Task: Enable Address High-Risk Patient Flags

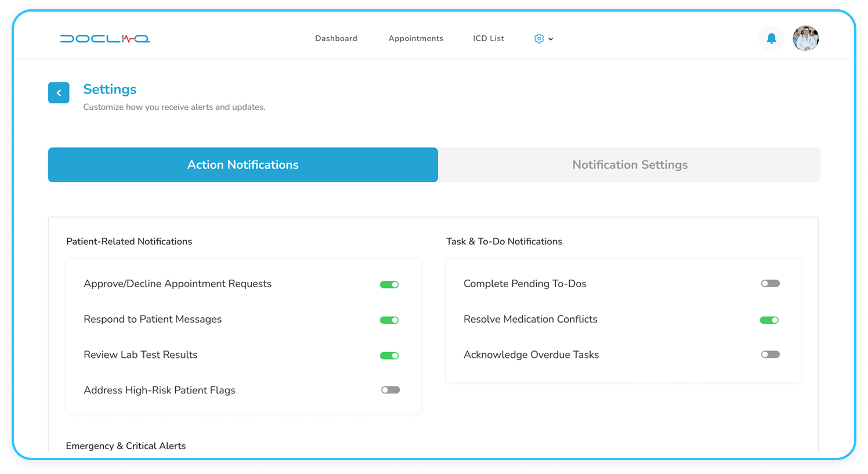Action: [390, 389]
